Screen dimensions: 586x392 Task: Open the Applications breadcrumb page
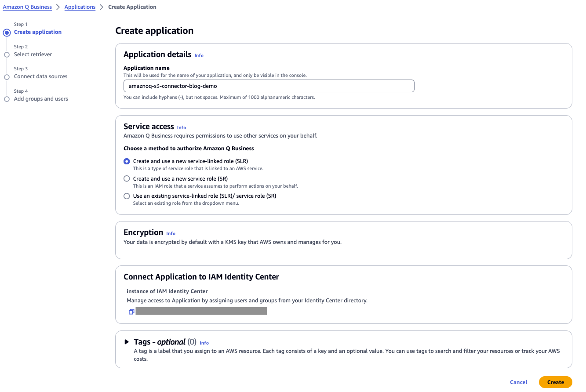tap(80, 7)
